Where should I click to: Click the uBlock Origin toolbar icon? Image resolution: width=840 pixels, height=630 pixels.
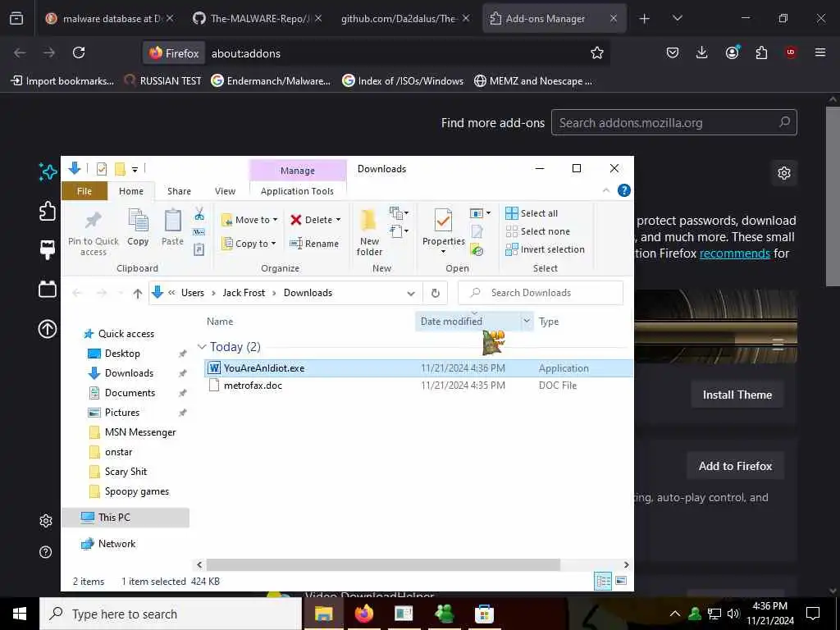pos(791,52)
